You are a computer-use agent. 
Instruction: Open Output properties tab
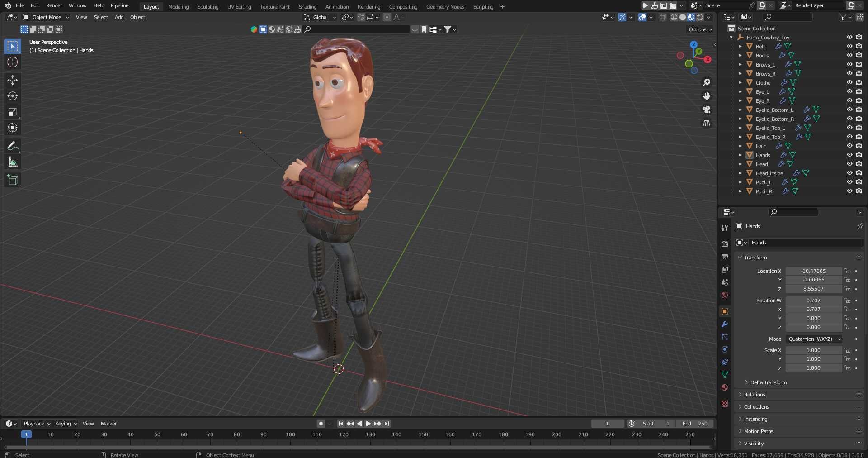pos(725,257)
